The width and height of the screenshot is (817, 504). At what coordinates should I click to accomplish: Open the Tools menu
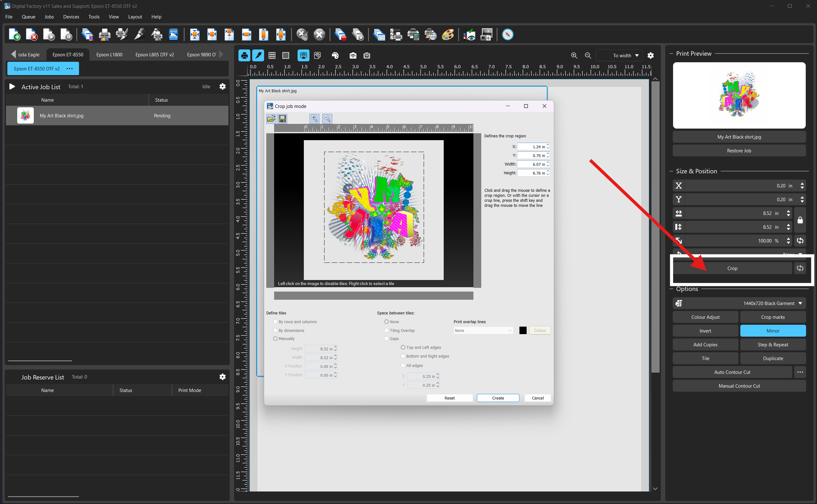pyautogui.click(x=94, y=17)
